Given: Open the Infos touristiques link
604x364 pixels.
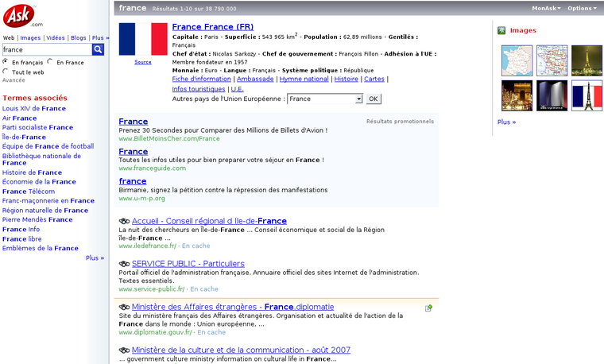Looking at the screenshot, I should coord(199,89).
